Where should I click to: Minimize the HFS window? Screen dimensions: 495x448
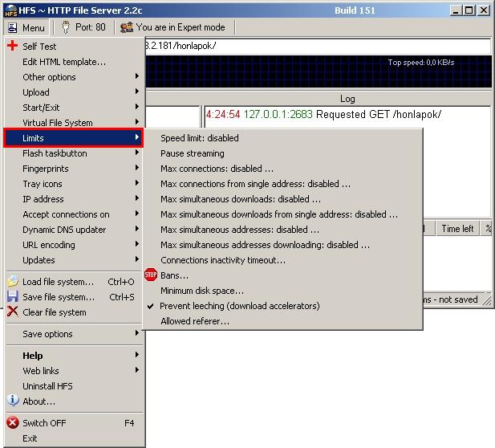(456, 10)
